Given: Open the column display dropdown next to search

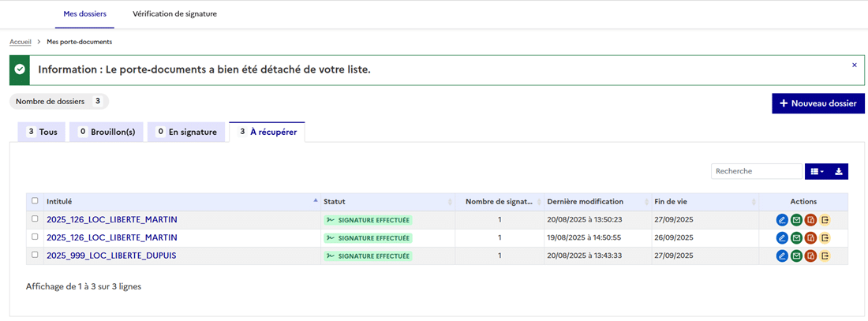Looking at the screenshot, I should [x=816, y=171].
